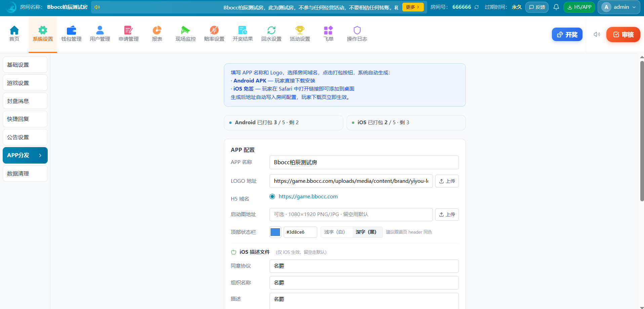Focus the 组织名称 input field

point(364,283)
